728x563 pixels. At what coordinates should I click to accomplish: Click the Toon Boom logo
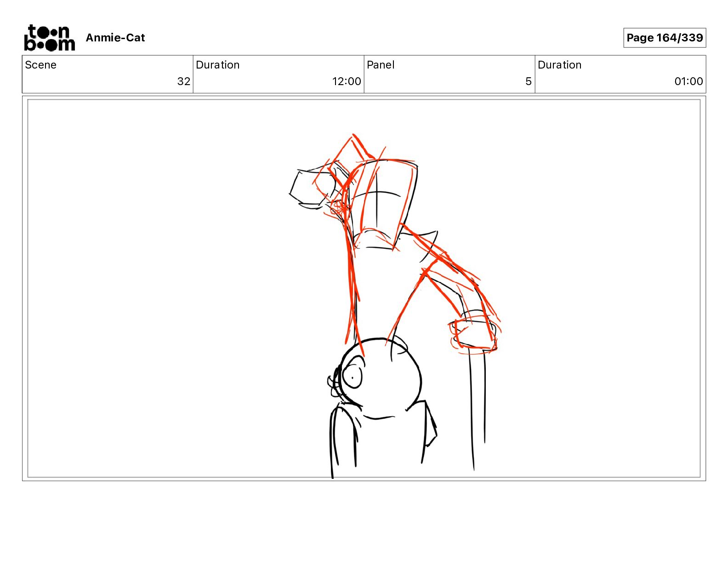(x=49, y=38)
